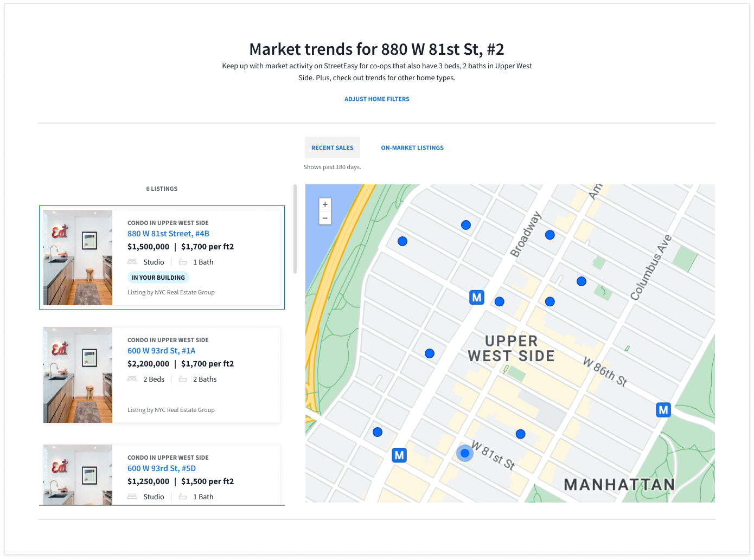The width and height of the screenshot is (754, 560).
Task: Switch to the On-Market Listings tab
Action: click(x=412, y=147)
